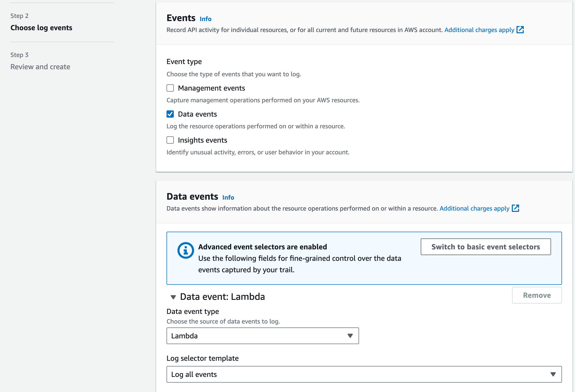Uncheck the Data events checkbox
This screenshot has width=575, height=392.
point(170,114)
